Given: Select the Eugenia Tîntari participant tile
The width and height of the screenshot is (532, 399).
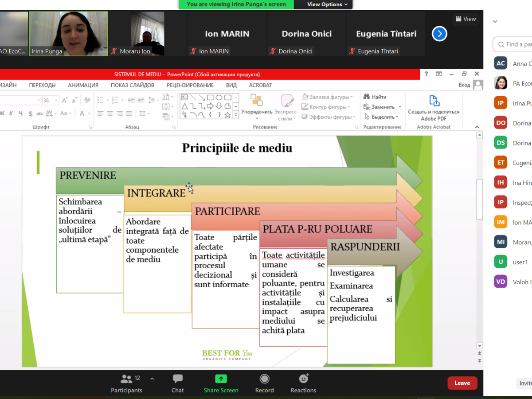Looking at the screenshot, I should [386, 33].
